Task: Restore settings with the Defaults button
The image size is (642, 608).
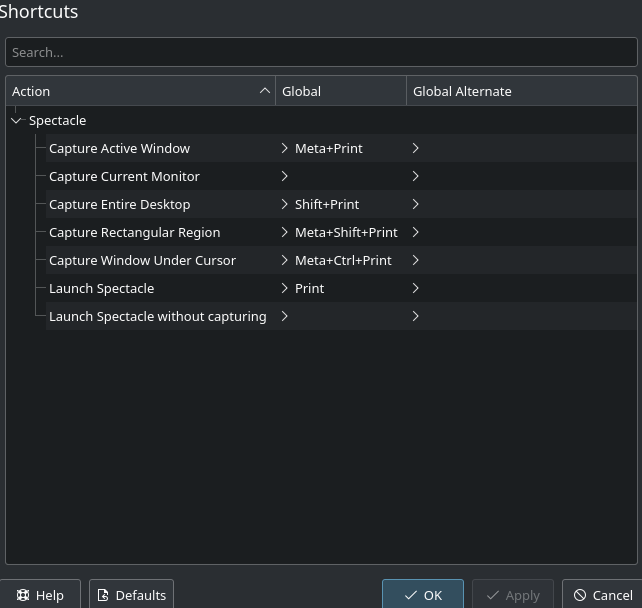Action: click(x=131, y=595)
